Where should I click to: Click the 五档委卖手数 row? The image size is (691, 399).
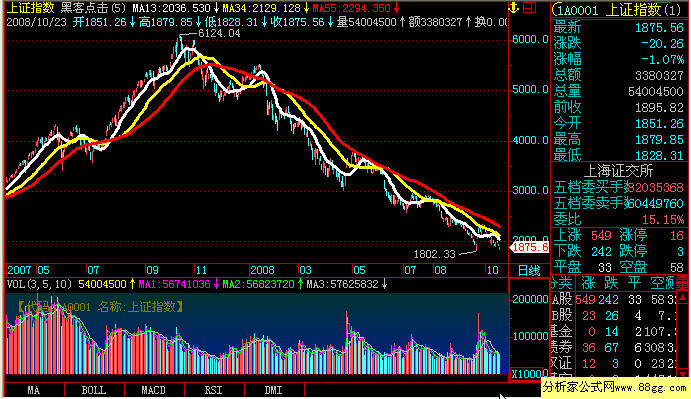click(x=618, y=203)
